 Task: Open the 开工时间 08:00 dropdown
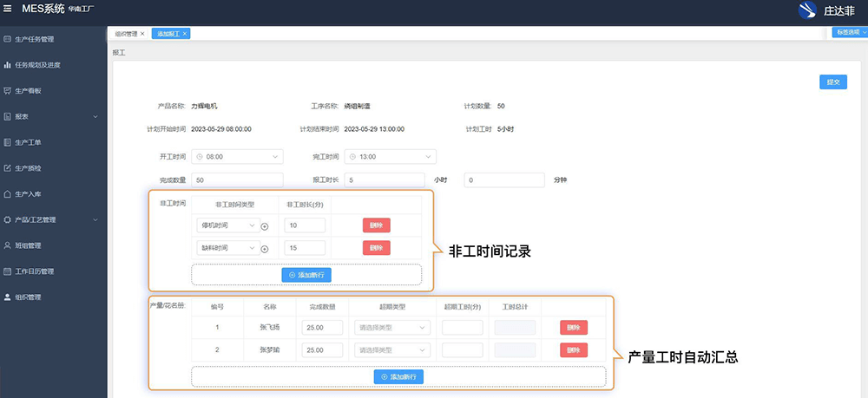pos(237,157)
